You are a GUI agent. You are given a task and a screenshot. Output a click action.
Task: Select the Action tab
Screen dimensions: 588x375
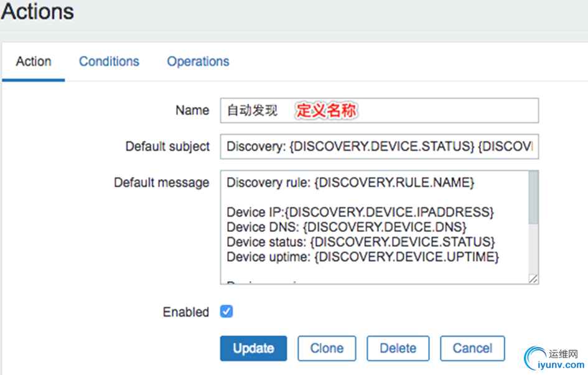[34, 62]
